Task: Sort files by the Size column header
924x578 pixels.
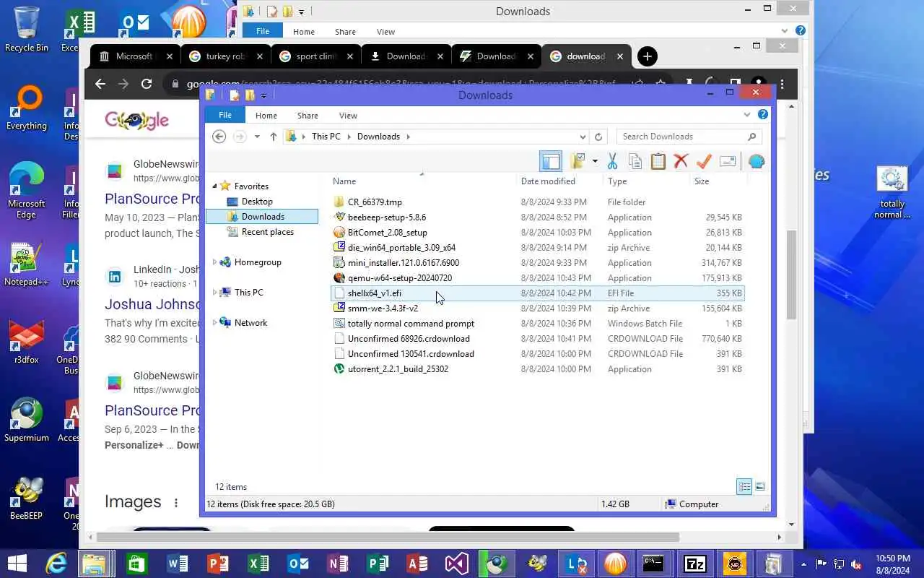Action: pos(719,181)
